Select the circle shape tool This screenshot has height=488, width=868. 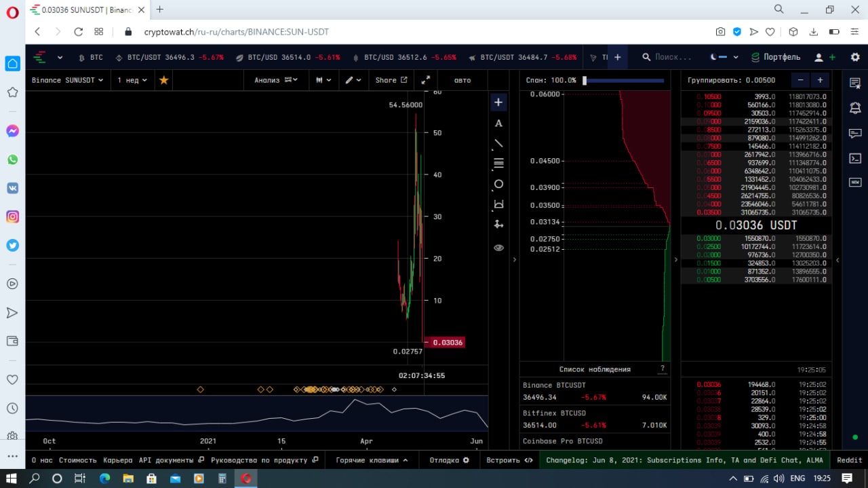498,184
